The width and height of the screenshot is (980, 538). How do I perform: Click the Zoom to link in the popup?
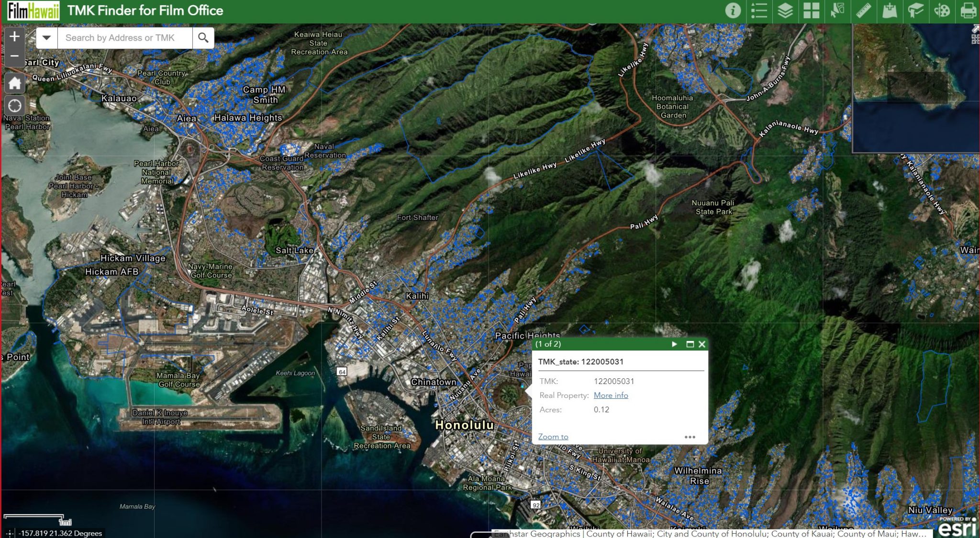click(x=553, y=437)
